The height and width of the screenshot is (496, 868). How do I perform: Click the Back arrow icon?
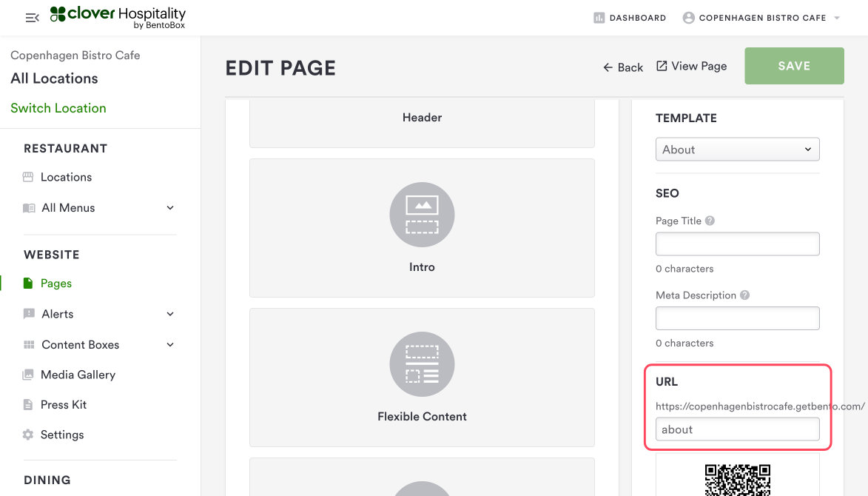tap(608, 67)
